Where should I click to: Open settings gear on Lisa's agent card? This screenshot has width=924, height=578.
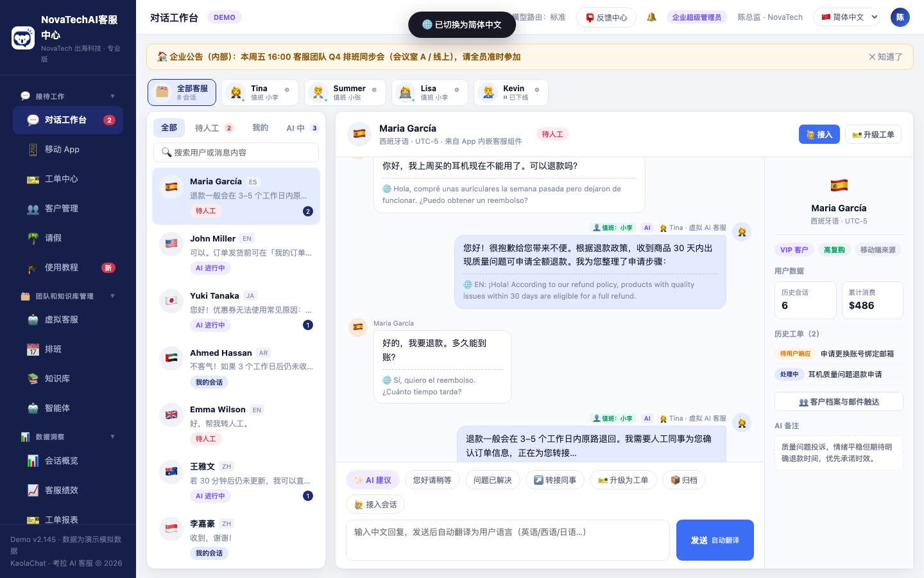pyautogui.click(x=456, y=90)
